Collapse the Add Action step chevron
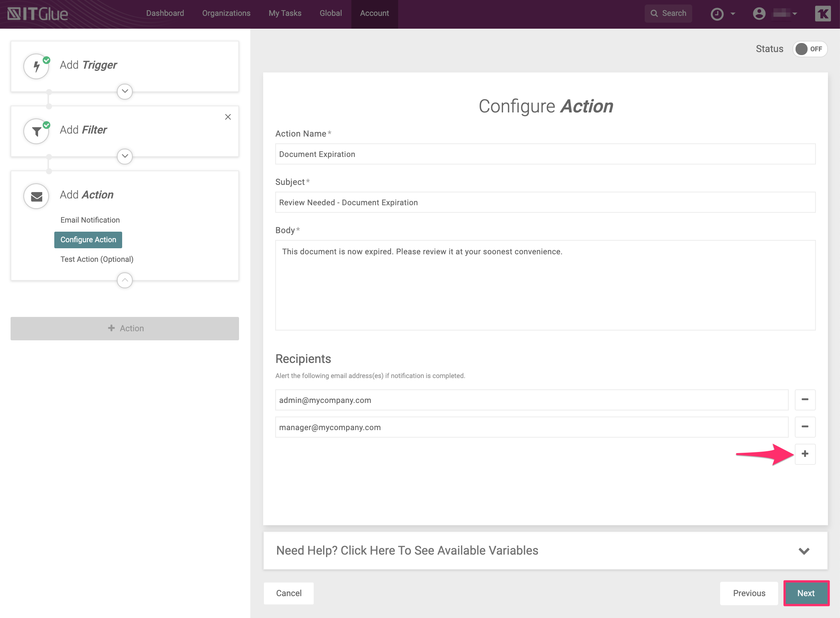Image resolution: width=840 pixels, height=618 pixels. click(x=125, y=280)
